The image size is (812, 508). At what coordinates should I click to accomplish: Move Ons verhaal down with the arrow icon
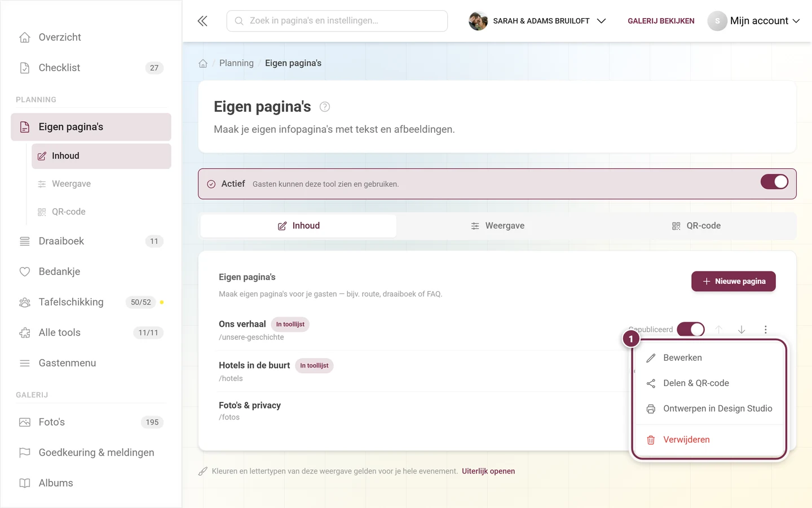click(x=742, y=330)
